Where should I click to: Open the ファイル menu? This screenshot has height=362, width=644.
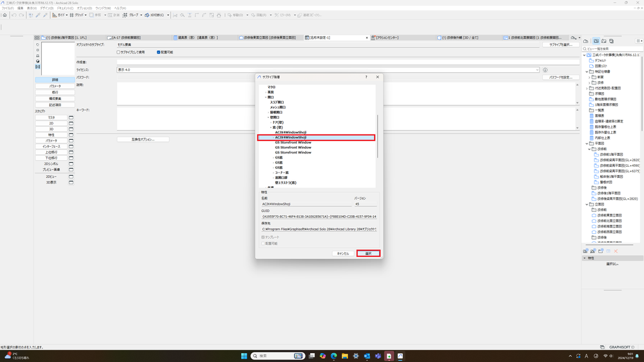[8, 8]
